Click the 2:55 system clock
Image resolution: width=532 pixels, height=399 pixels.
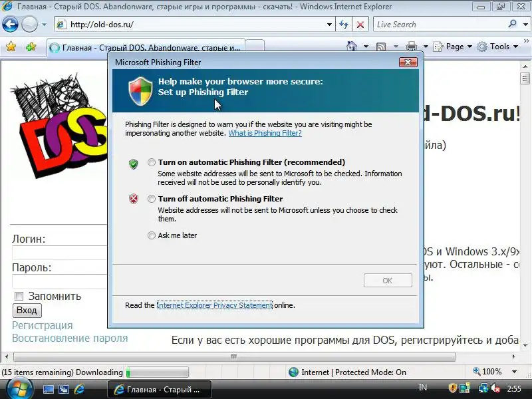click(x=514, y=388)
